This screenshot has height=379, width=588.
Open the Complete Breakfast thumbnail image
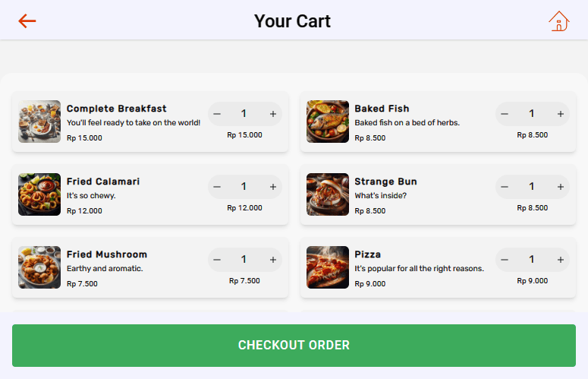pyautogui.click(x=39, y=122)
